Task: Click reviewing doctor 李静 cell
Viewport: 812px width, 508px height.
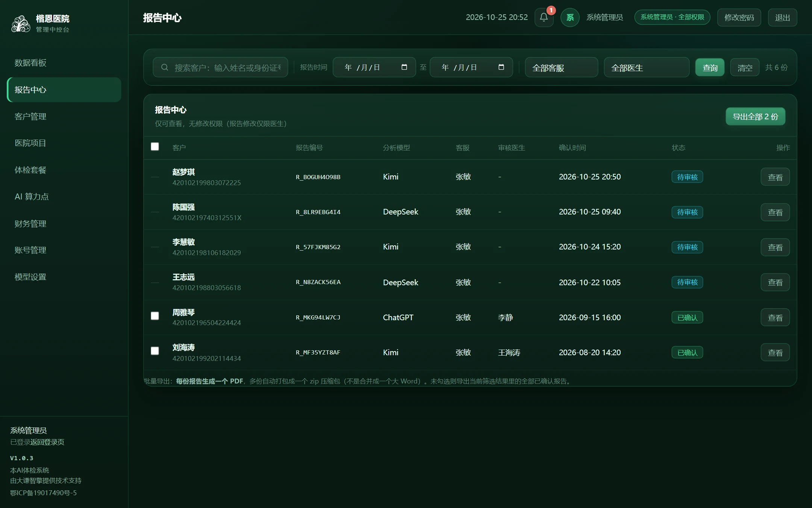Action: (505, 318)
